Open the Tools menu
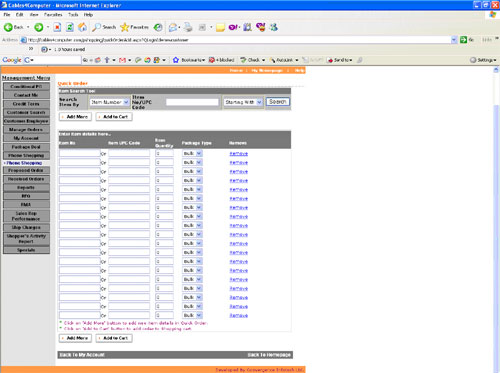The image size is (500, 373). click(x=73, y=15)
